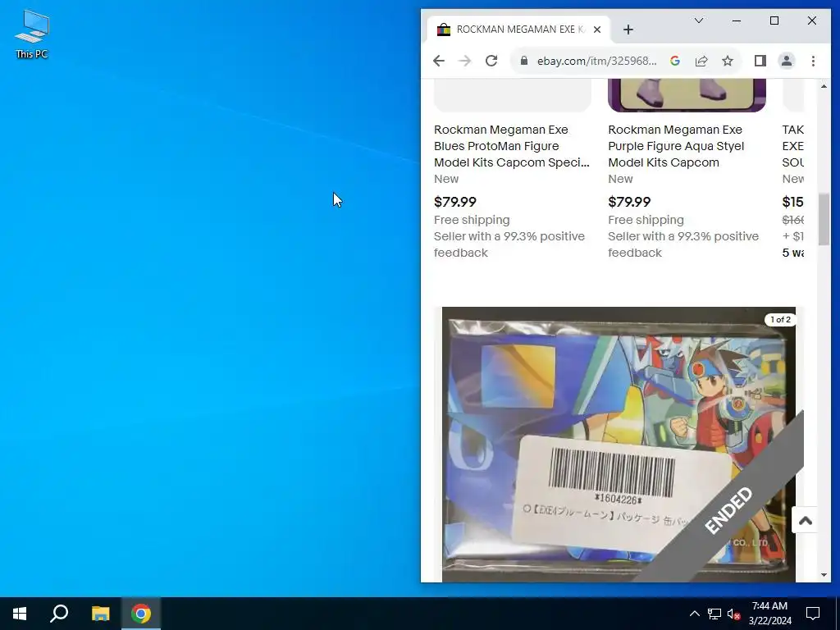Click $79.99 price of ProtoMan figure
Viewport: 840px width, 630px height.
click(454, 202)
